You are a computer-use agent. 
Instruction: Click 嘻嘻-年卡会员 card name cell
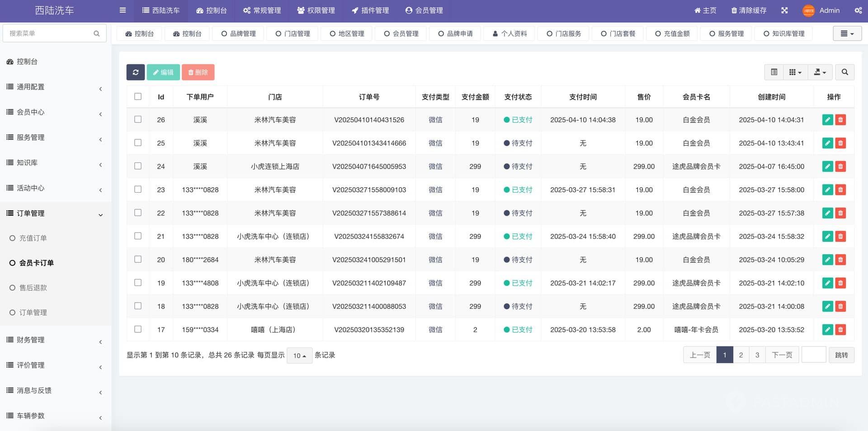click(x=696, y=330)
